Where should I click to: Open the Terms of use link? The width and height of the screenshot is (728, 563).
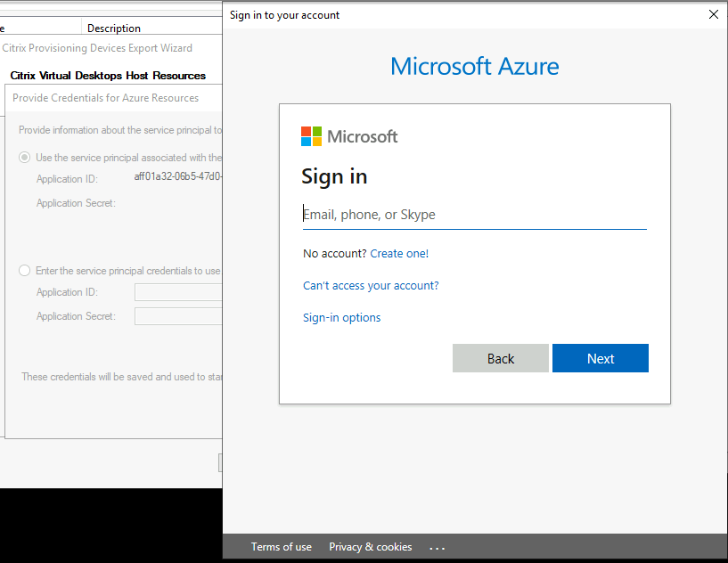281,547
